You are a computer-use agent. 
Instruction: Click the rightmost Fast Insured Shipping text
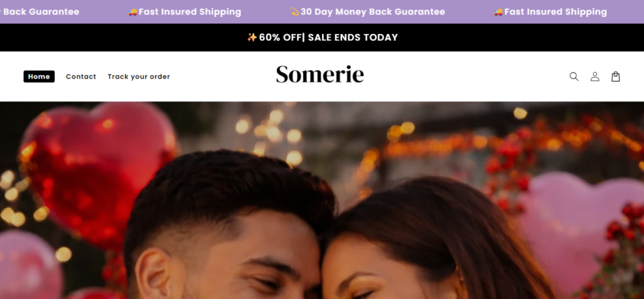pyautogui.click(x=555, y=12)
